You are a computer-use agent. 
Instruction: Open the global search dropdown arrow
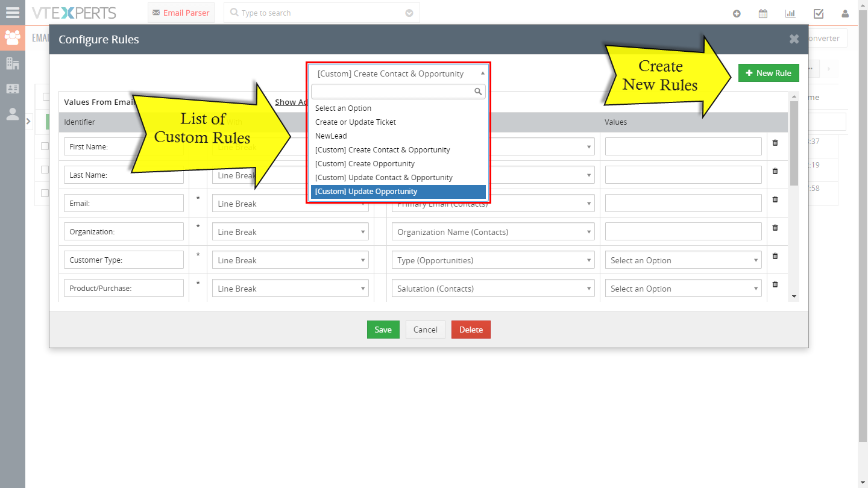point(409,13)
